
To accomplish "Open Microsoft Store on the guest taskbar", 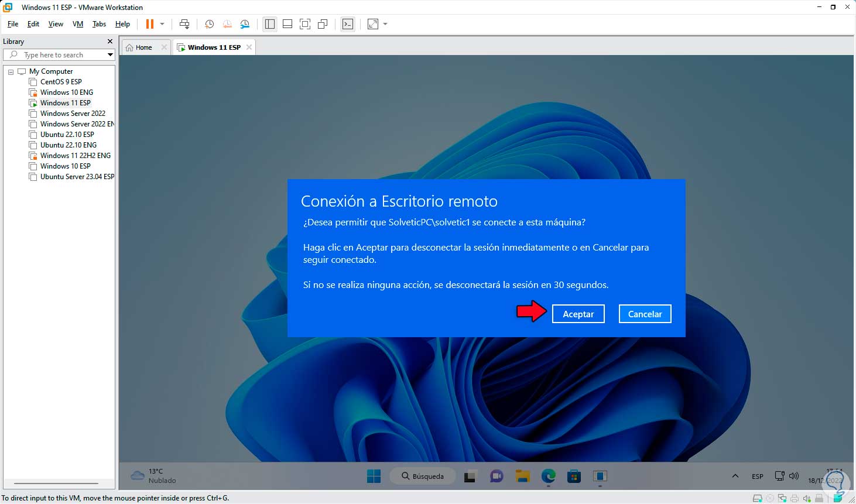I will coord(574,476).
